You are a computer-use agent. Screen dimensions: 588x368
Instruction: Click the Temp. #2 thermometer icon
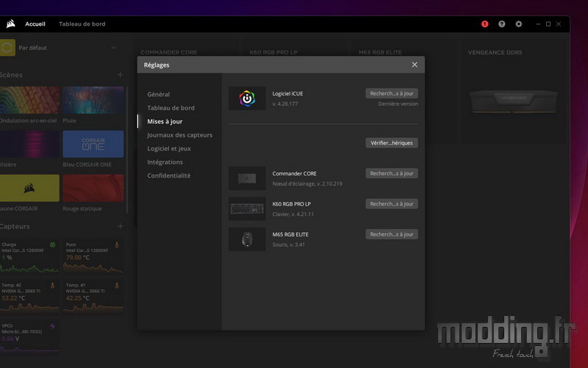coord(52,285)
